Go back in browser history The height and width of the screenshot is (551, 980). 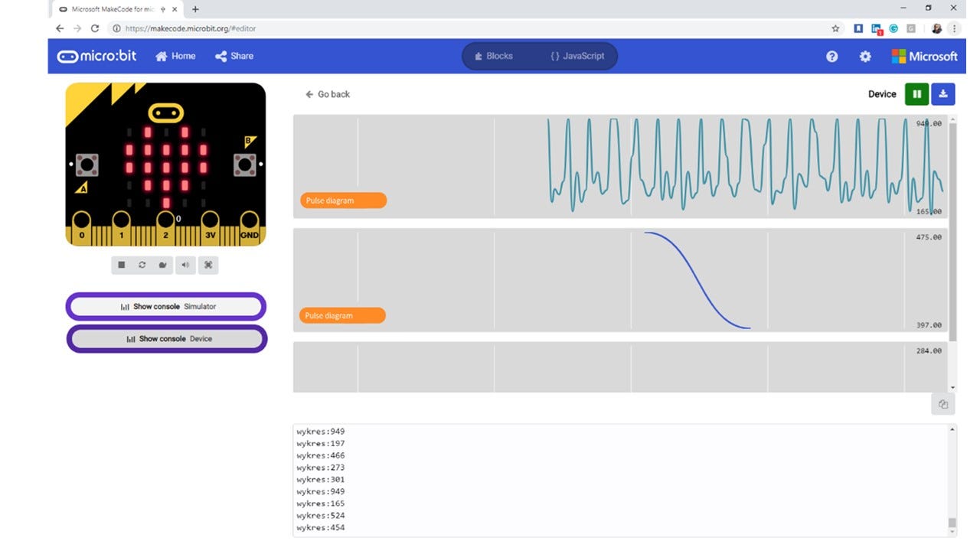60,28
